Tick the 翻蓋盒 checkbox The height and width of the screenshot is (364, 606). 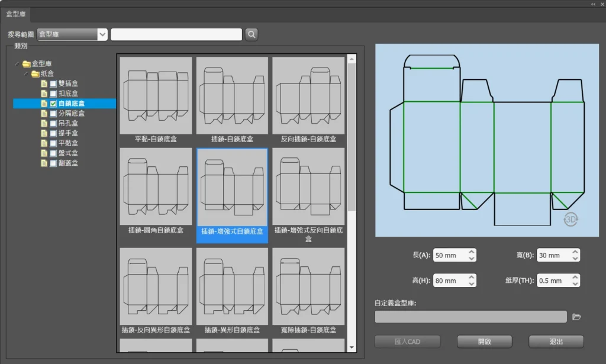(x=53, y=163)
